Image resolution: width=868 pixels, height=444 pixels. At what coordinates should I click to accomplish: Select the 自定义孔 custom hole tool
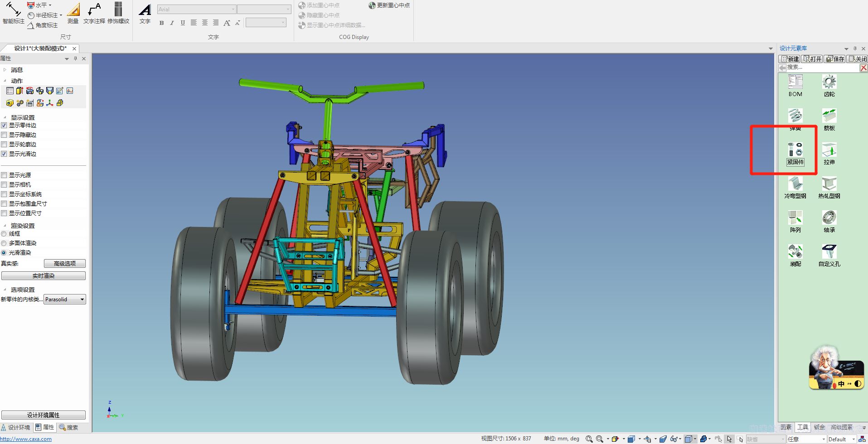coord(829,256)
